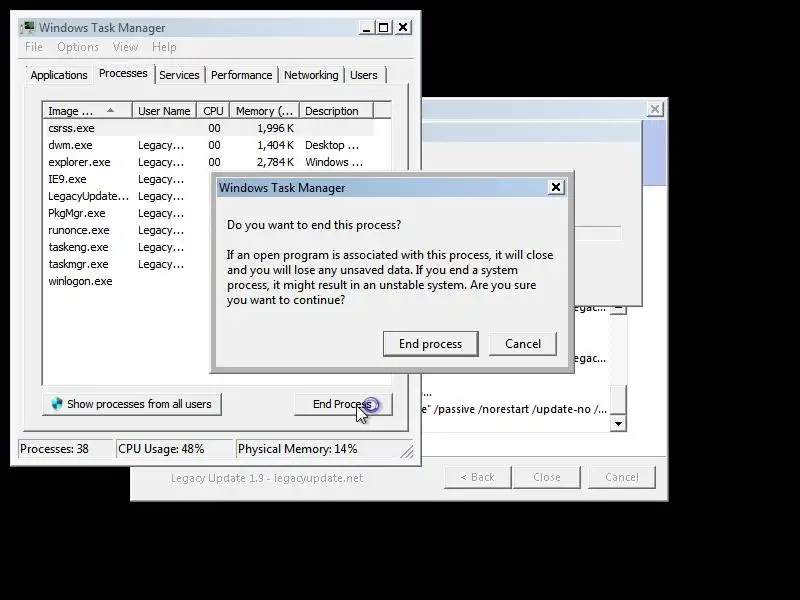The width and height of the screenshot is (800, 600).
Task: Click the Processes: 38 status entry
Action: [66, 449]
